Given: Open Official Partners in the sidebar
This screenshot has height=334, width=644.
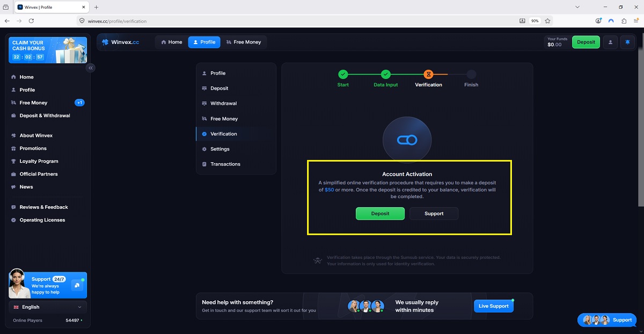Looking at the screenshot, I should coord(39,174).
